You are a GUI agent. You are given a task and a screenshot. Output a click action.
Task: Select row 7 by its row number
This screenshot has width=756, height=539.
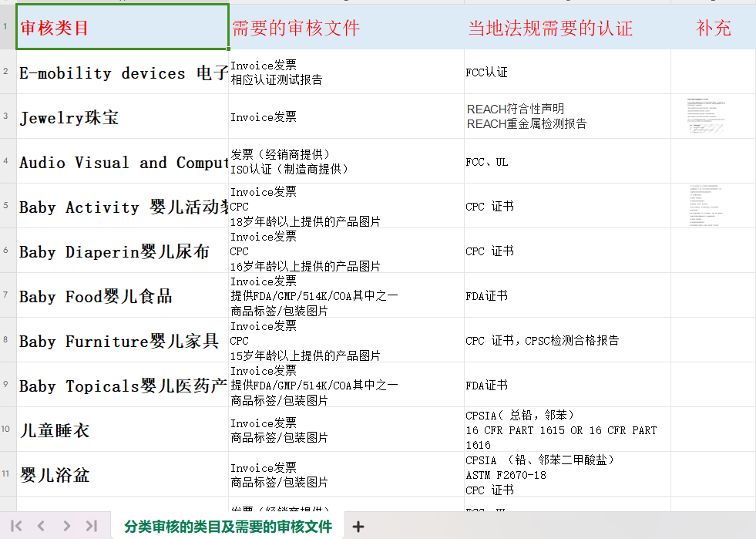click(6, 295)
